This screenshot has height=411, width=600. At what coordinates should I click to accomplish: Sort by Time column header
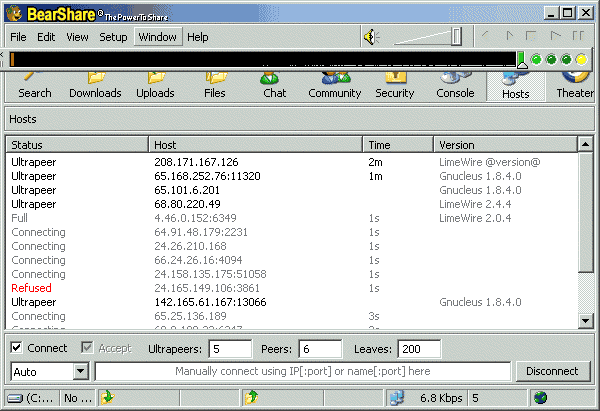tap(398, 145)
